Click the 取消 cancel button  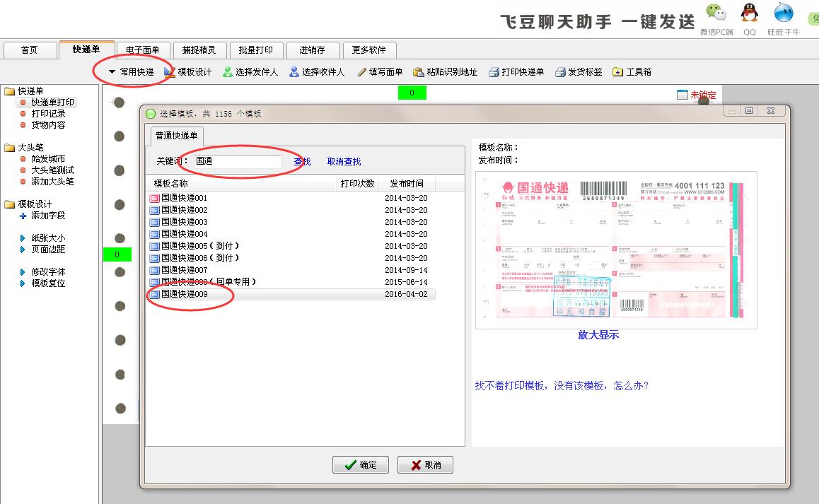(425, 465)
